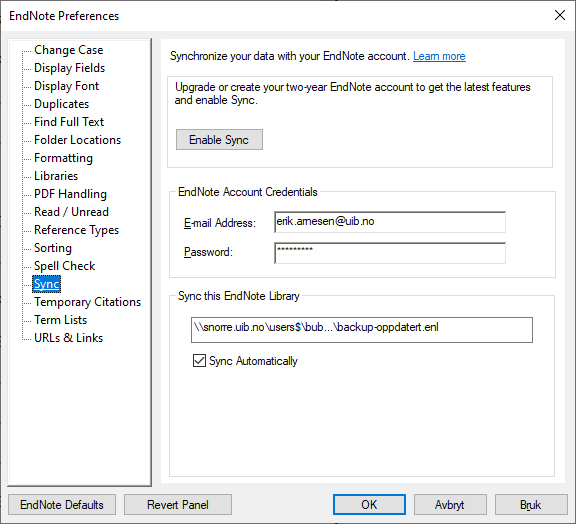Click Revert Panel button
Screen dimensions: 576x524
tap(178, 505)
